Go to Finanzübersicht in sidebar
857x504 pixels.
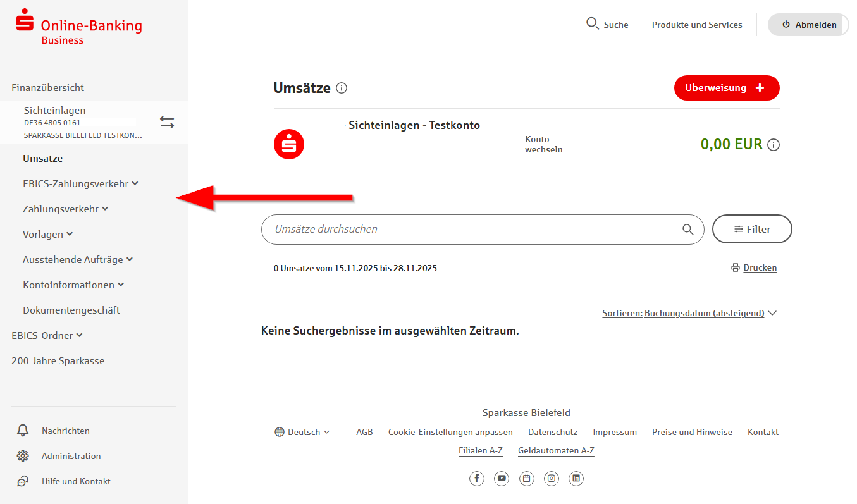[47, 88]
